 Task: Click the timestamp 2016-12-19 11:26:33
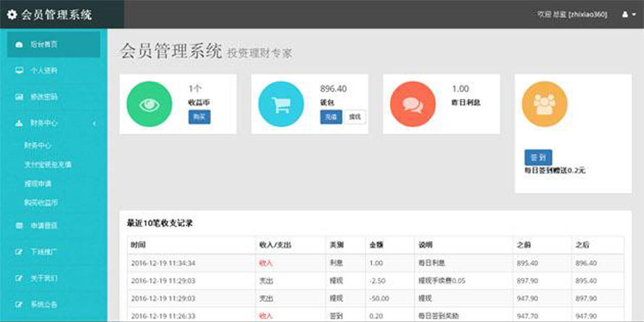pyautogui.click(x=163, y=316)
